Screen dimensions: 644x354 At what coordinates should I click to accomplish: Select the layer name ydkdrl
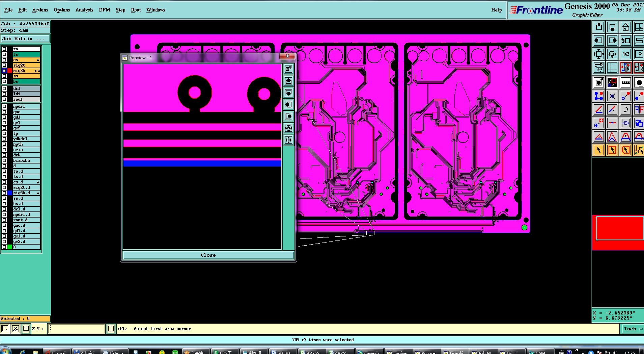(27, 139)
